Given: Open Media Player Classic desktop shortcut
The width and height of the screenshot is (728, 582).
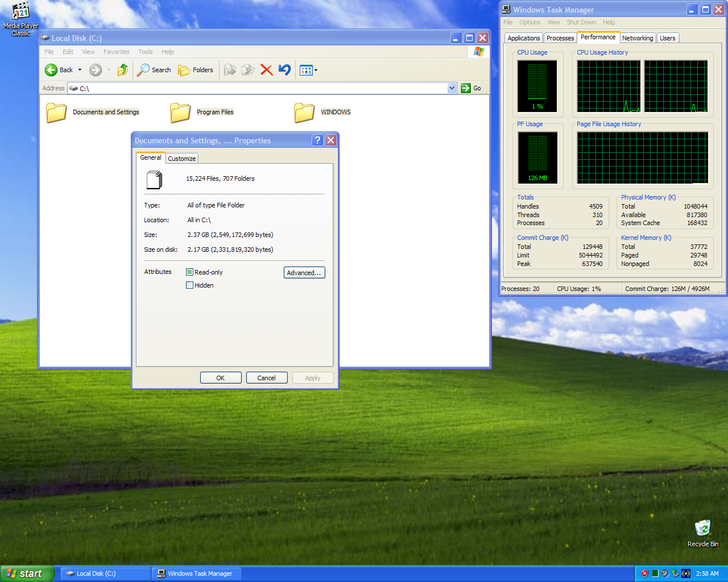Looking at the screenshot, I should 20,11.
